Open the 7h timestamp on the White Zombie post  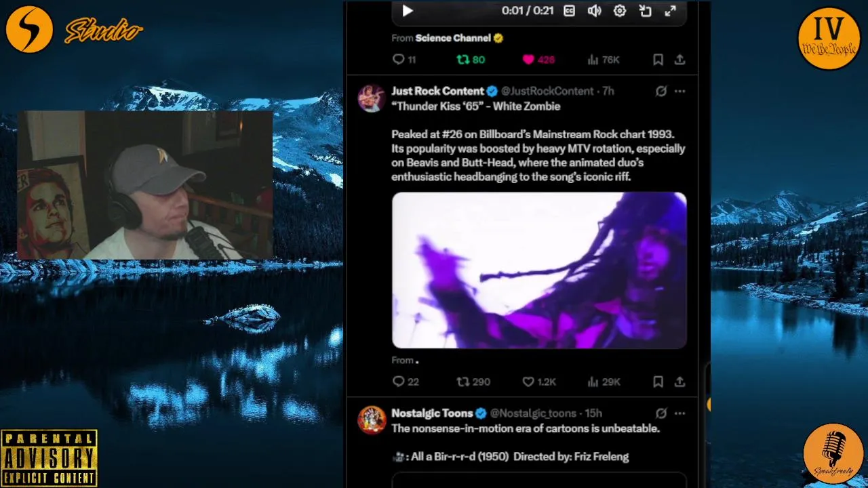608,91
